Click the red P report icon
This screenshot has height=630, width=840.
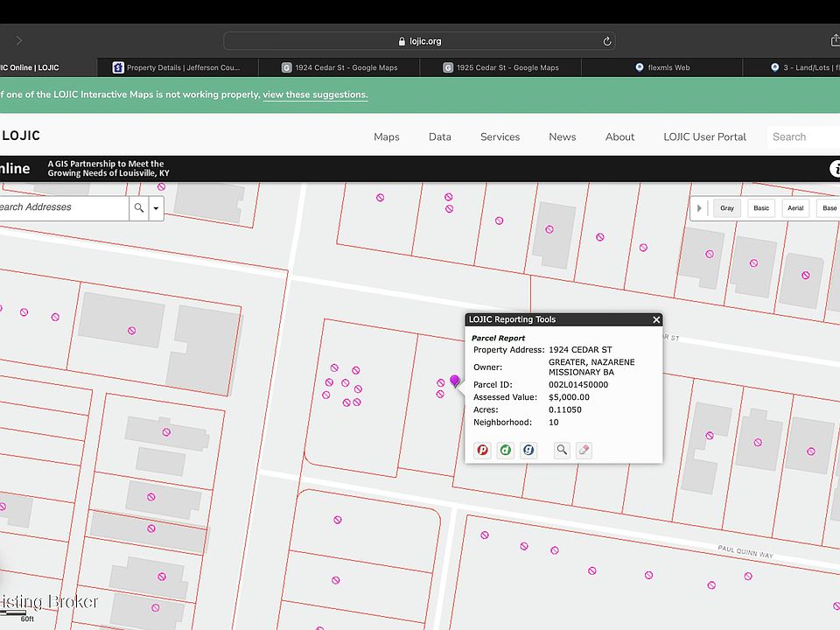coord(483,450)
